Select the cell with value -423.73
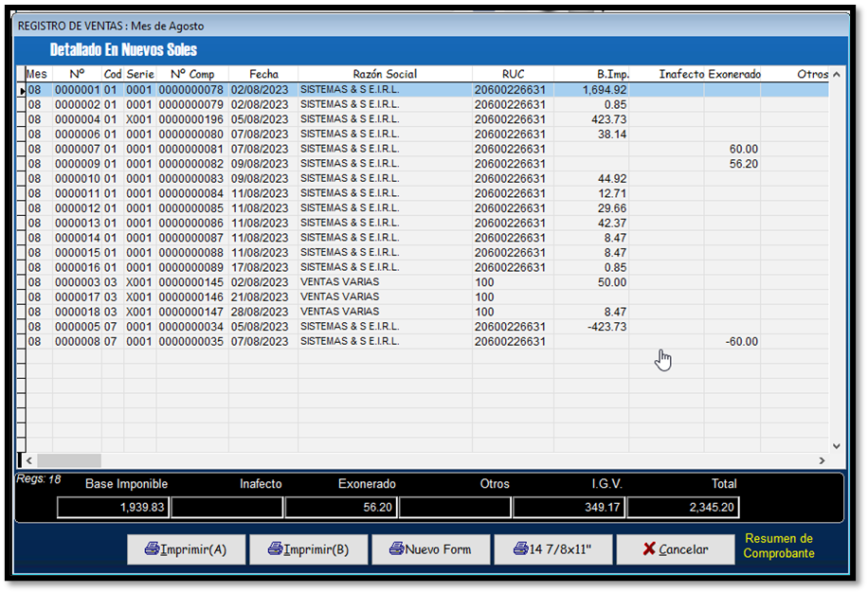868x593 pixels. 591,327
